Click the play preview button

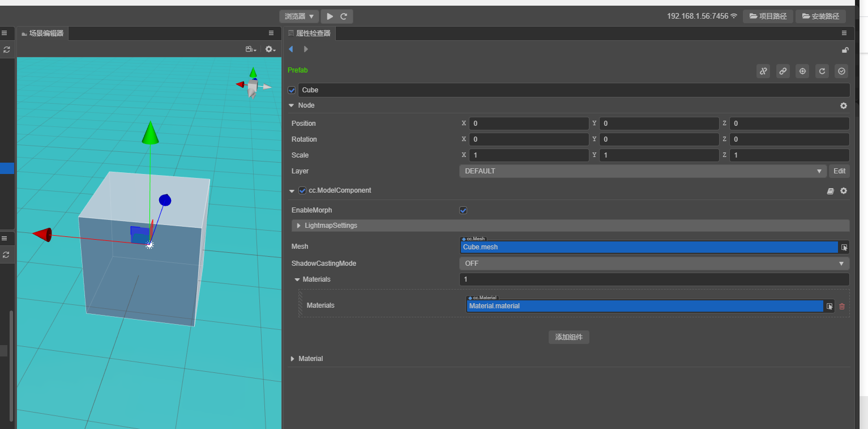pos(330,16)
